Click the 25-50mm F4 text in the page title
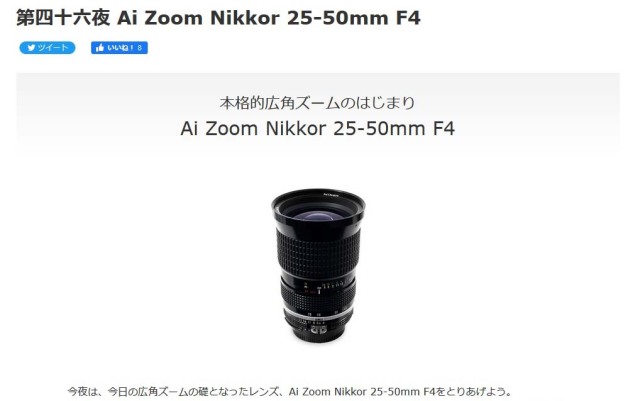 (x=353, y=18)
